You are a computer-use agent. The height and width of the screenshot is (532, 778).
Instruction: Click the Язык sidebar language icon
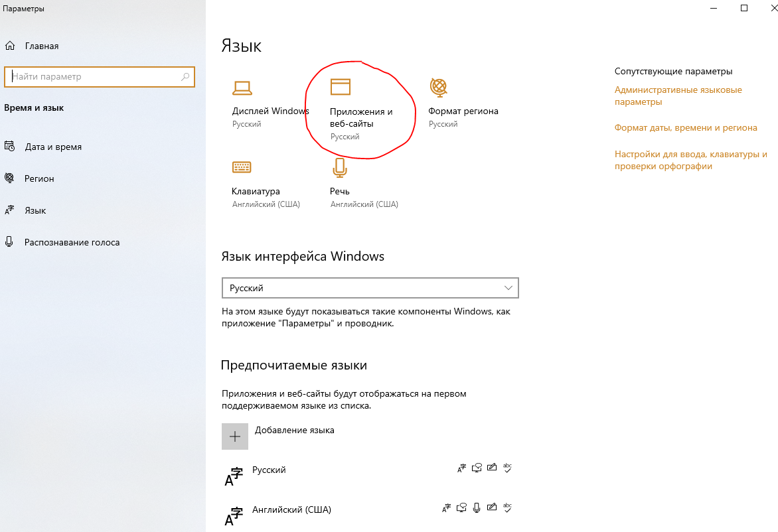[9, 210]
